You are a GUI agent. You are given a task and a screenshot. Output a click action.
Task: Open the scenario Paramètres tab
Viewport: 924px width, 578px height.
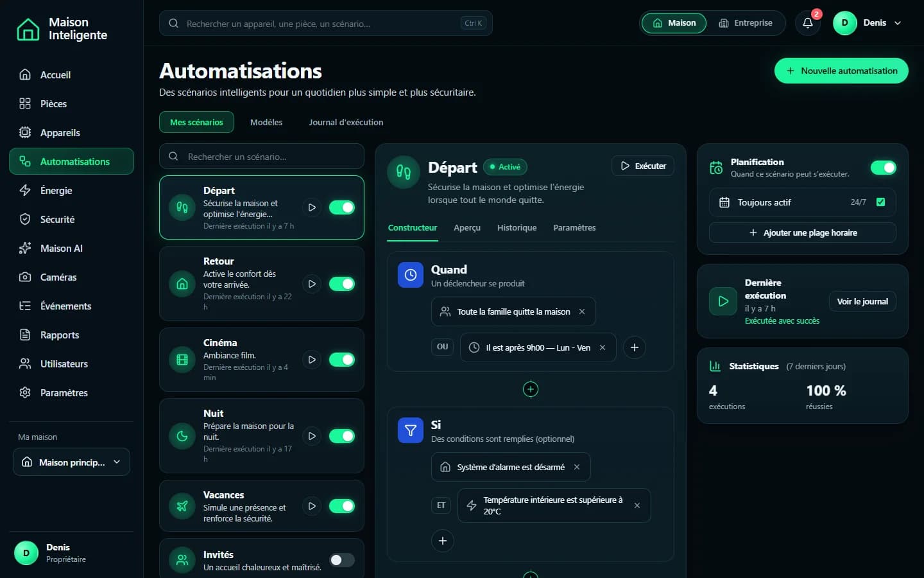574,228
